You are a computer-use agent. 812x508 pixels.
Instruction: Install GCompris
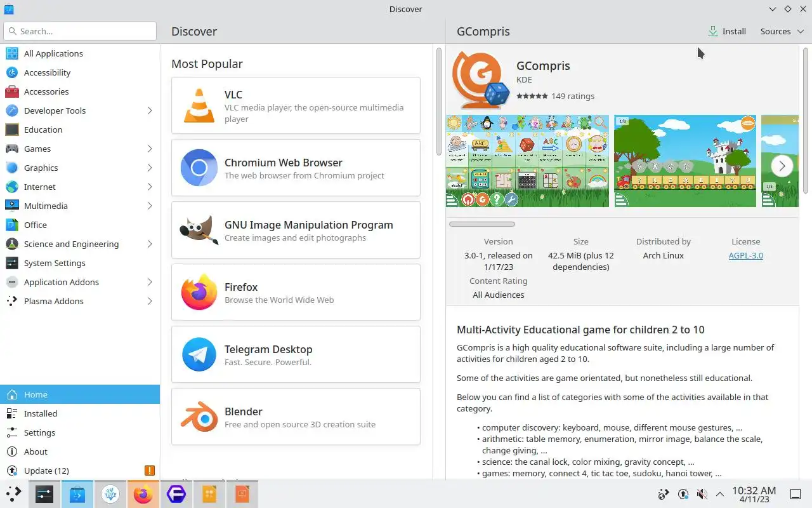click(x=727, y=31)
